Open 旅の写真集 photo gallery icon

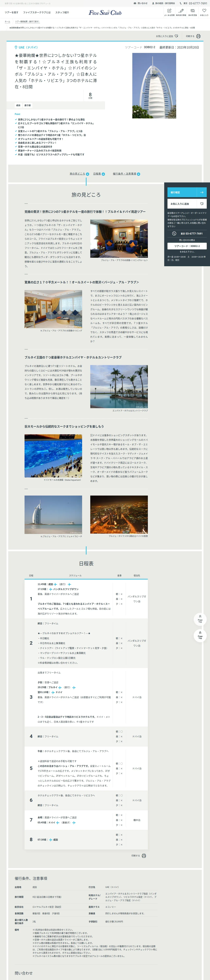(192, 12)
